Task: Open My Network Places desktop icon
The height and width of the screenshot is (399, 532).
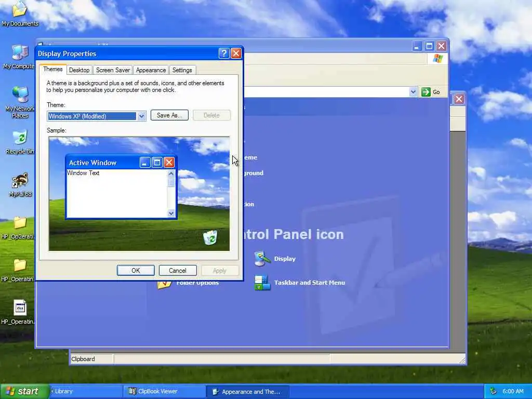Action: click(20, 95)
